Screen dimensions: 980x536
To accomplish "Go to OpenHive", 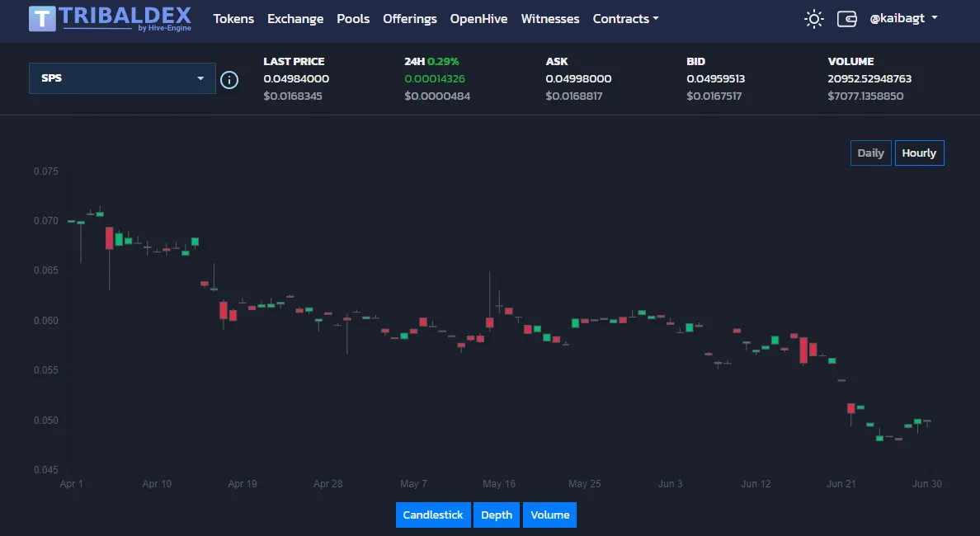I will coord(478,19).
